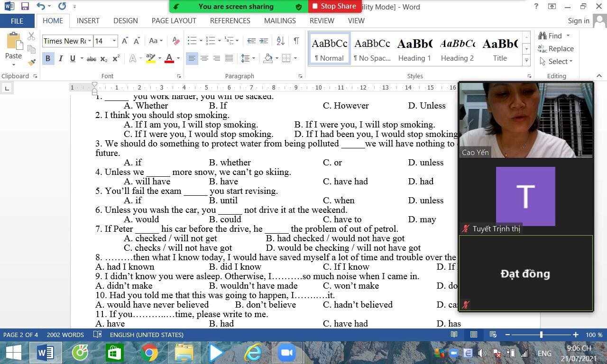
Task: Click the Cut scissors icon
Action: pyautogui.click(x=31, y=36)
